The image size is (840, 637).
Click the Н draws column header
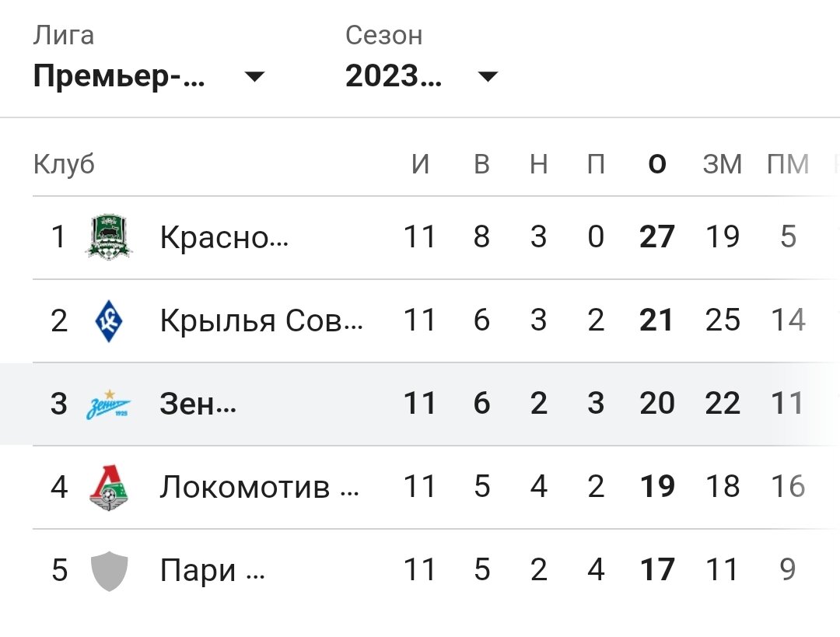click(x=539, y=164)
